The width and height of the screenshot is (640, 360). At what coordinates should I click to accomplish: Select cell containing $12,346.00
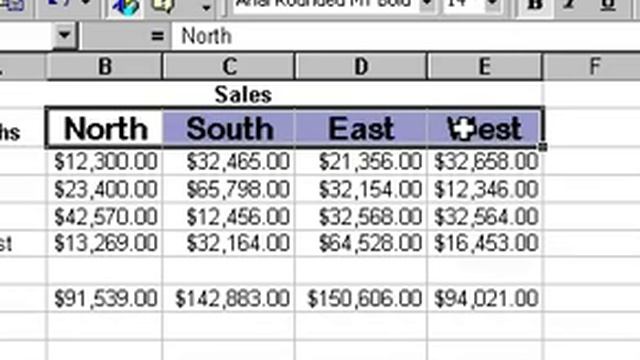click(485, 189)
